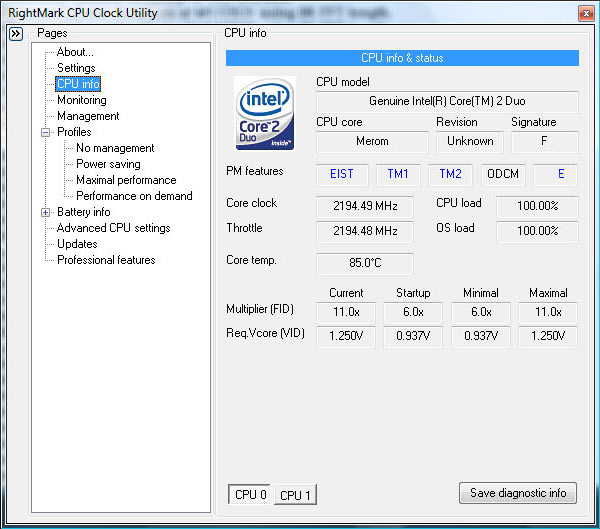The image size is (600, 529).
Task: Select the Profiles tree node
Action: click(74, 132)
